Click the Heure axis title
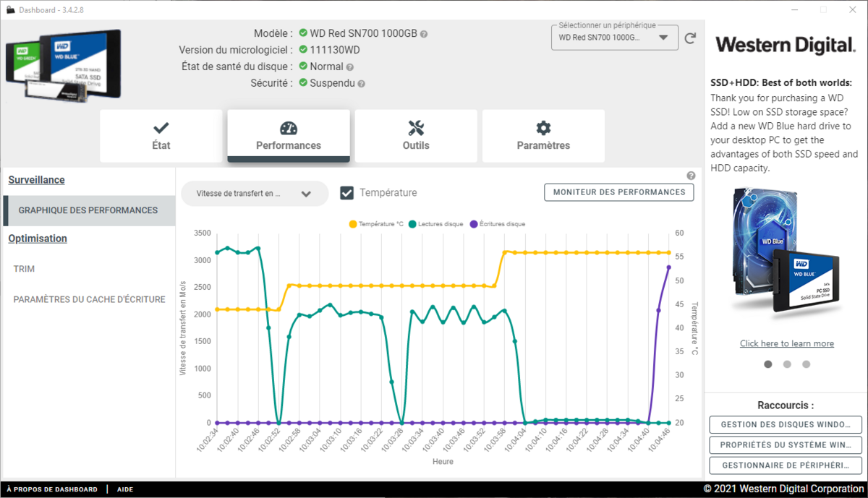 pos(443,461)
